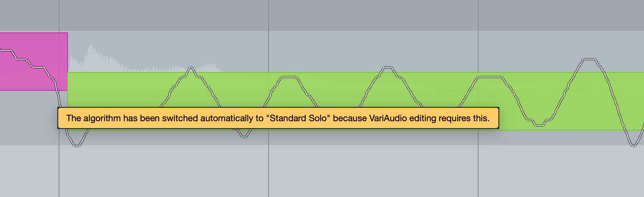Click the bottom edge of the green segment

click(566, 130)
